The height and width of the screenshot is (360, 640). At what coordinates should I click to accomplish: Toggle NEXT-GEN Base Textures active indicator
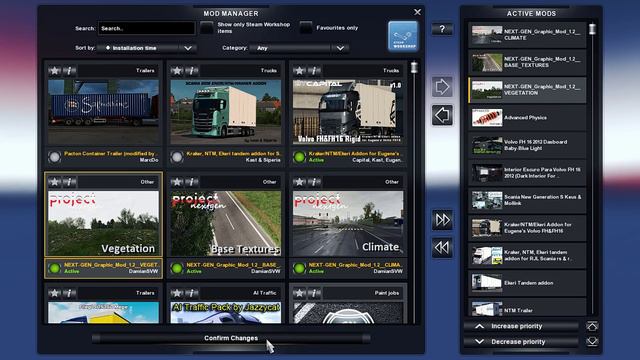click(x=177, y=268)
